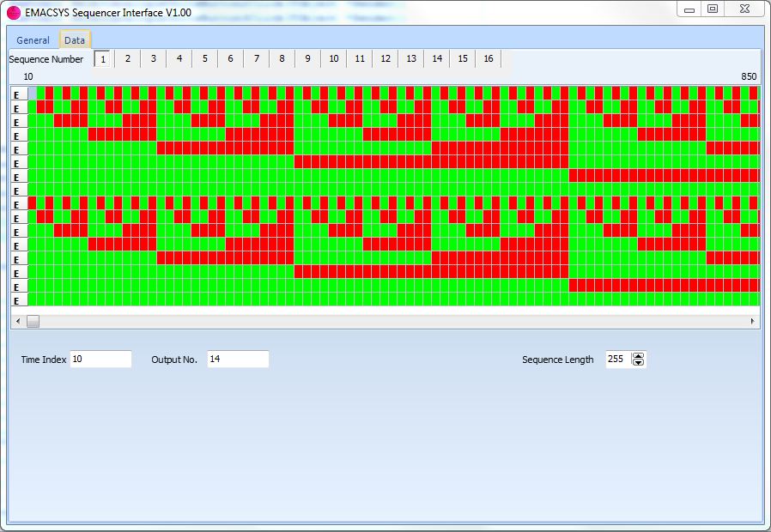This screenshot has width=771, height=532.
Task: Switch to Sequence Number 8
Action: 282,58
